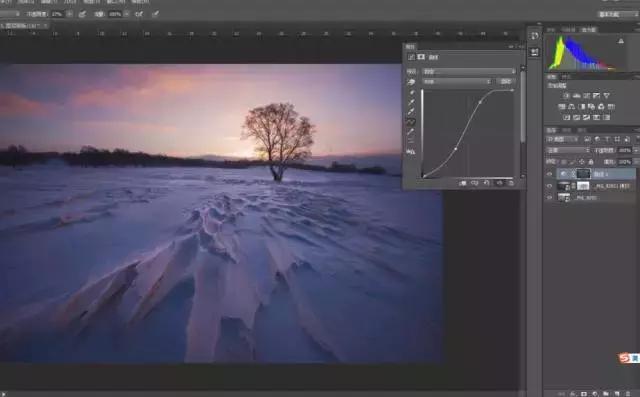Open the layer opacity slider arrow
This screenshot has width=640, height=397.
tap(636, 151)
